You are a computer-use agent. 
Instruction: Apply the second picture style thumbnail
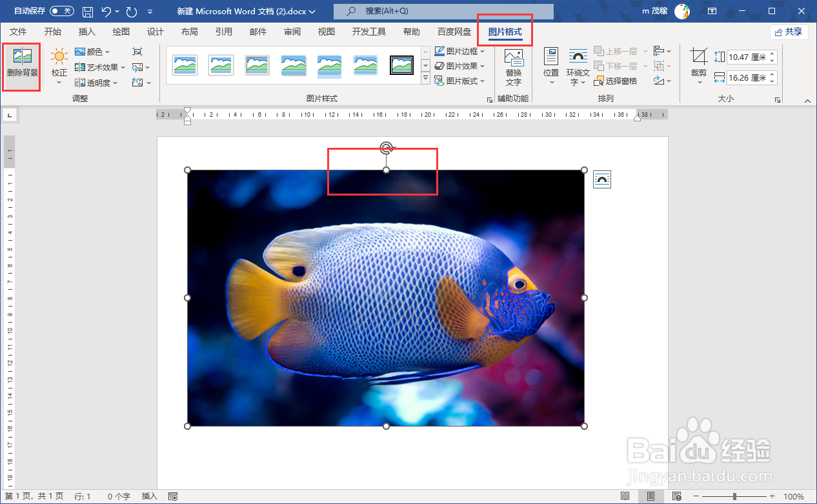click(x=221, y=65)
